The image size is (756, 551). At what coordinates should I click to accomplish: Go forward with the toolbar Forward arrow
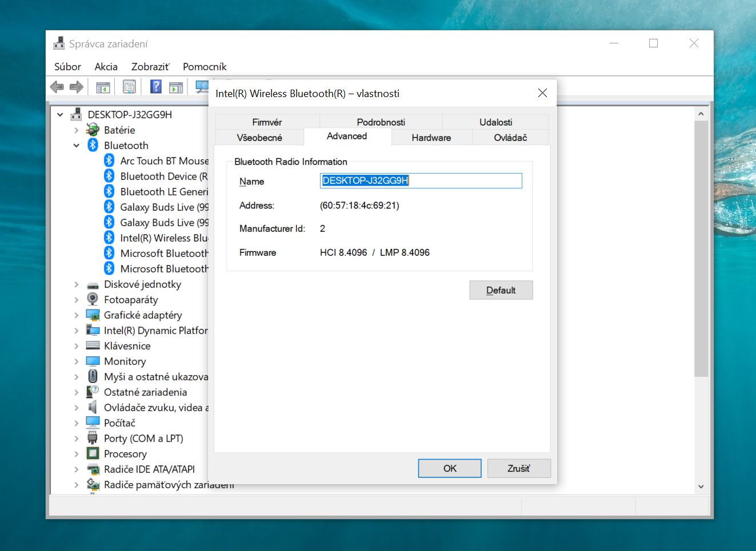coord(76,87)
